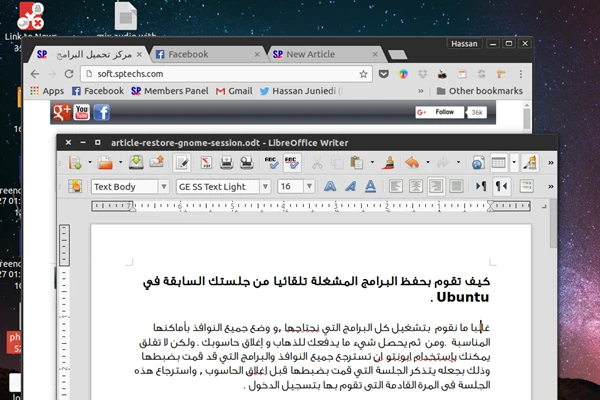This screenshot has width=600, height=400.
Task: Click the Email document envelope icon
Action: coord(157,162)
